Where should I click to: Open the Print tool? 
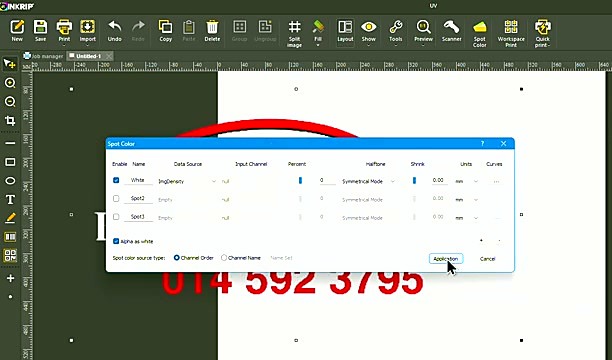point(64,31)
